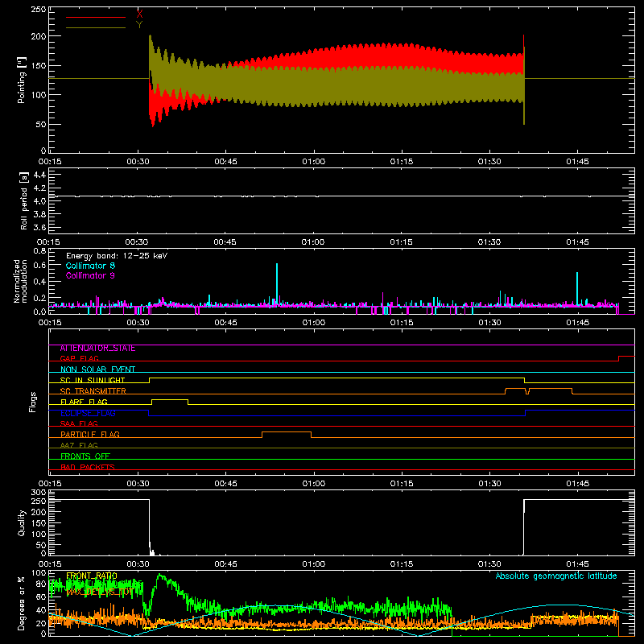Click the 'Flags' axis title
The height and width of the screenshot is (644, 644).
33,402
